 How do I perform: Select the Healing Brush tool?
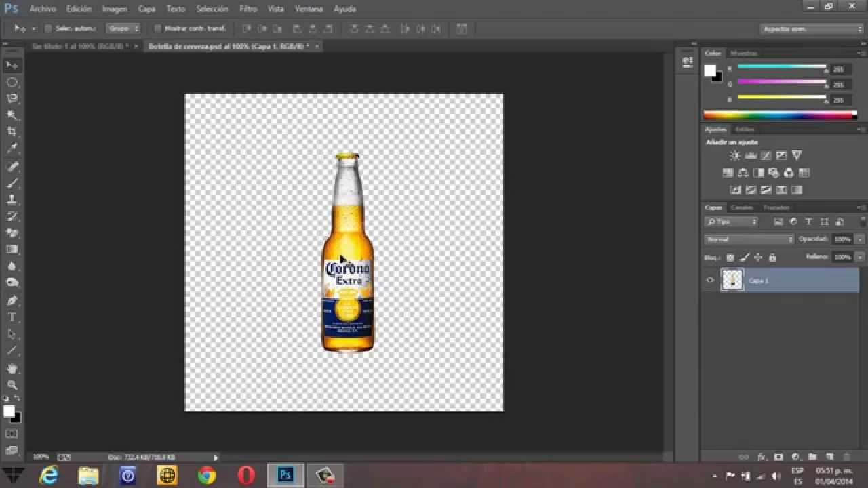[x=12, y=167]
